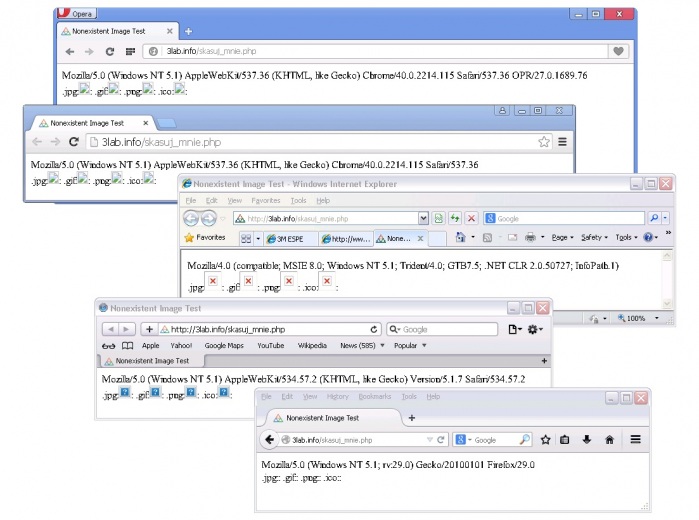Open the Safety dropdown in Internet Explorer

[593, 238]
